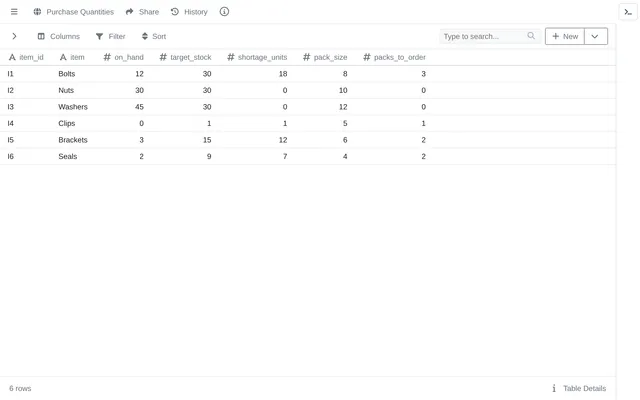Viewport: 640px width, 400px height.
Task: Open the hamburger menu icon
Action: pos(14,12)
